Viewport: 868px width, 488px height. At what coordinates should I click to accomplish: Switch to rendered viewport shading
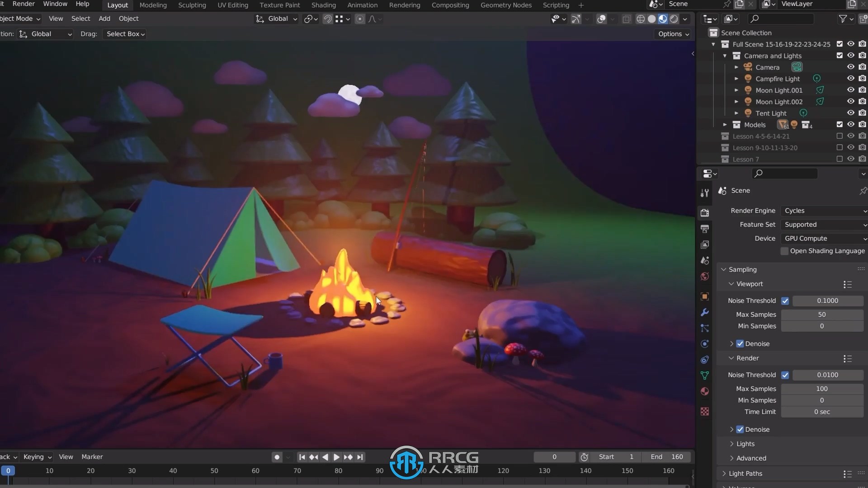674,19
